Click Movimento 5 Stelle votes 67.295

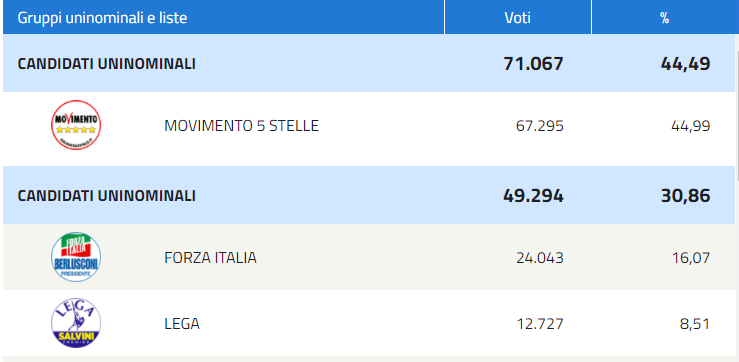(540, 126)
